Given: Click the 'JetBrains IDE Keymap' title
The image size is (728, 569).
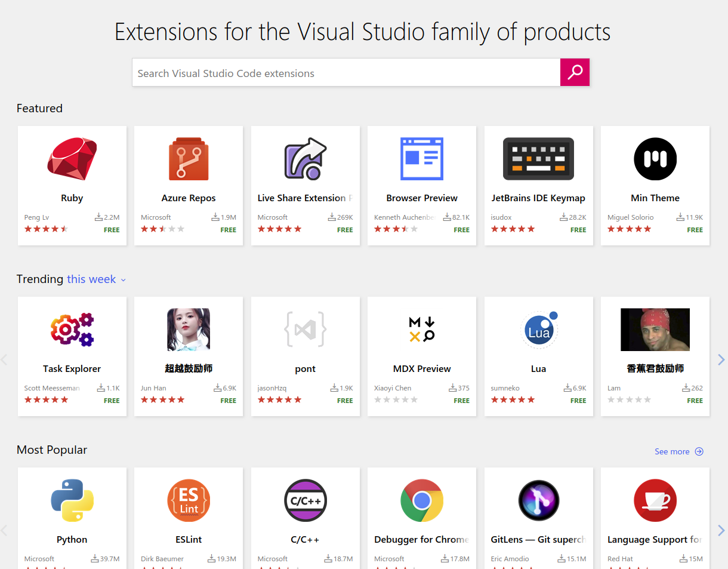Looking at the screenshot, I should 538,198.
